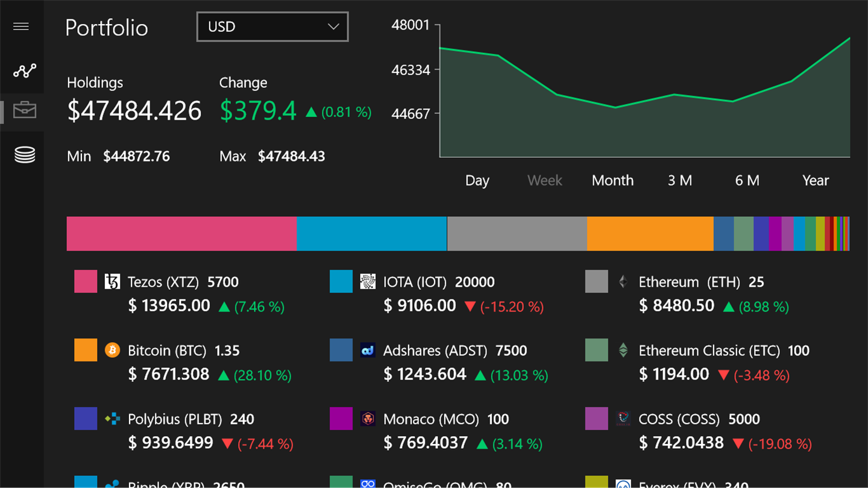The width and height of the screenshot is (868, 488).
Task: Open the coins stack sidebar icon
Action: (x=25, y=155)
